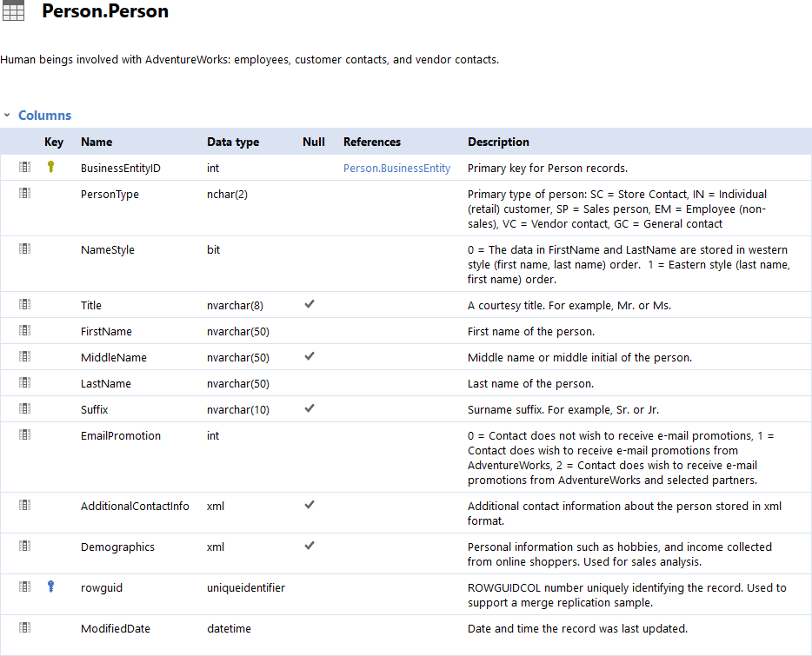Image resolution: width=812 pixels, height=656 pixels.
Task: Click the Key column header
Action: click(x=53, y=142)
